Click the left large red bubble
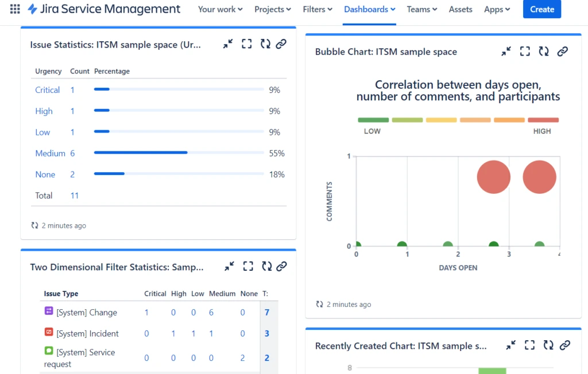The width and height of the screenshot is (588, 374). (493, 177)
